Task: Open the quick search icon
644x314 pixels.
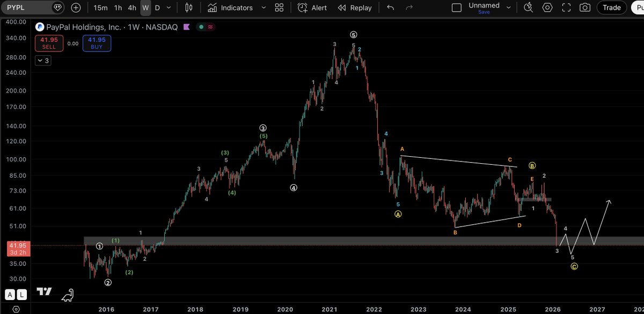Action: pyautogui.click(x=529, y=8)
